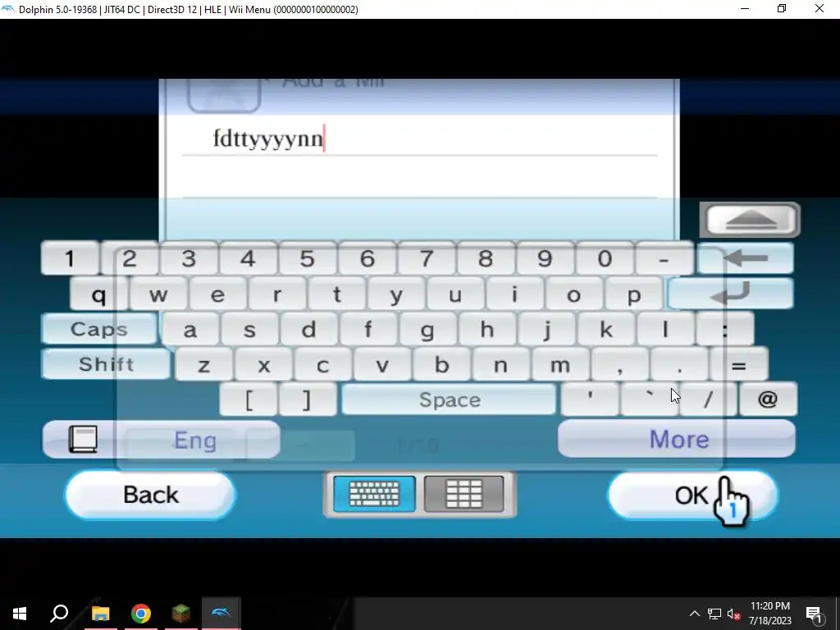Tap the 4 number key

248,258
